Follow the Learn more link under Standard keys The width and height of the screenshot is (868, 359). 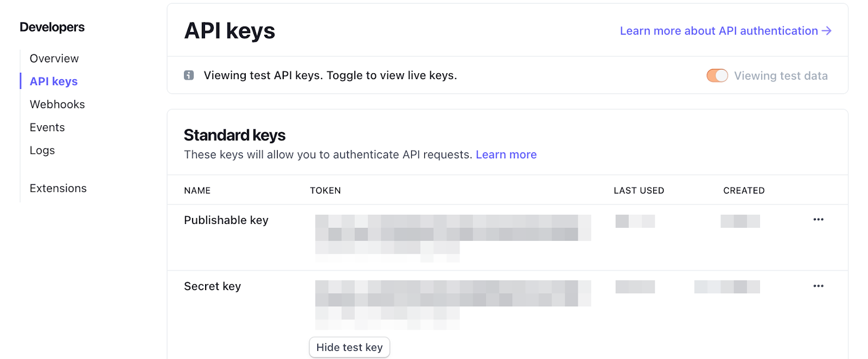tap(506, 155)
